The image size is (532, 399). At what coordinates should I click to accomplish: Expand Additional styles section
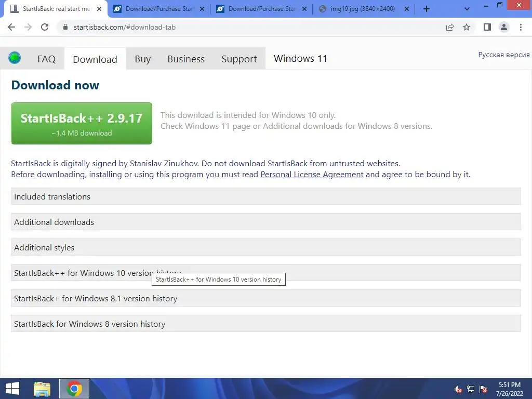[x=265, y=247]
